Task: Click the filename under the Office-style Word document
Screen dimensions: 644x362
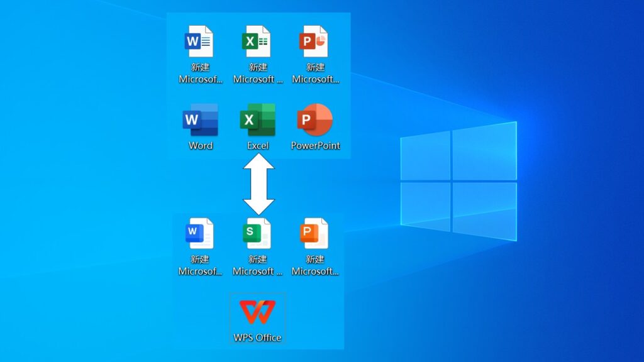Action: pos(201,74)
